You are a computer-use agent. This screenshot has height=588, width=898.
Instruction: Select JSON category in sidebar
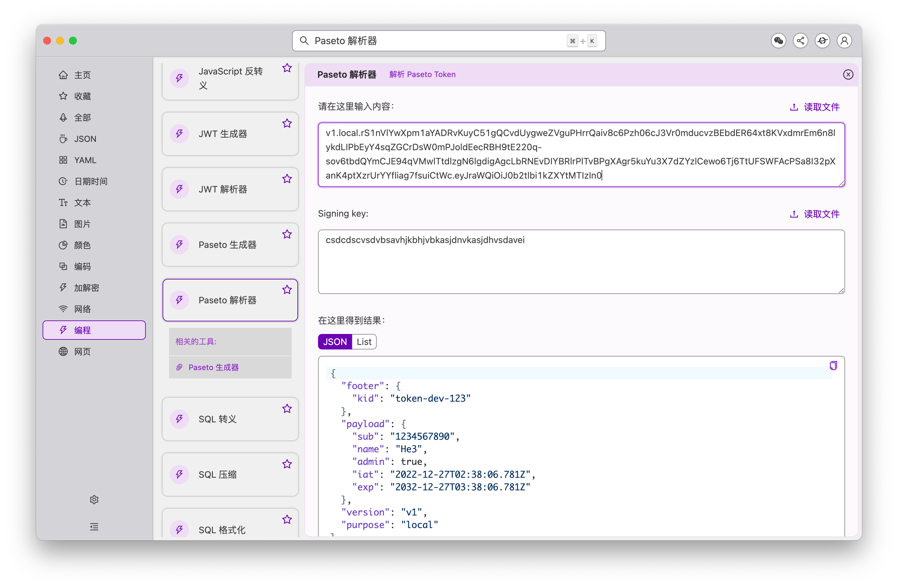click(94, 139)
